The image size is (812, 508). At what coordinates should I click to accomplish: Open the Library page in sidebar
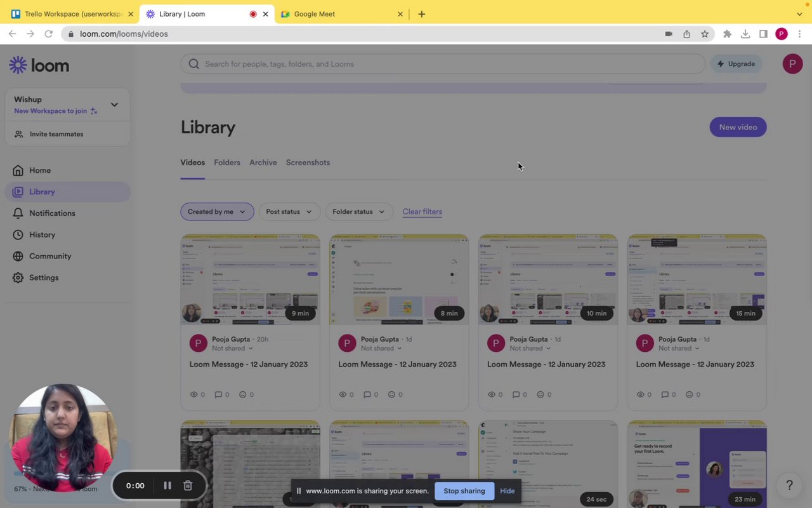tap(68, 192)
